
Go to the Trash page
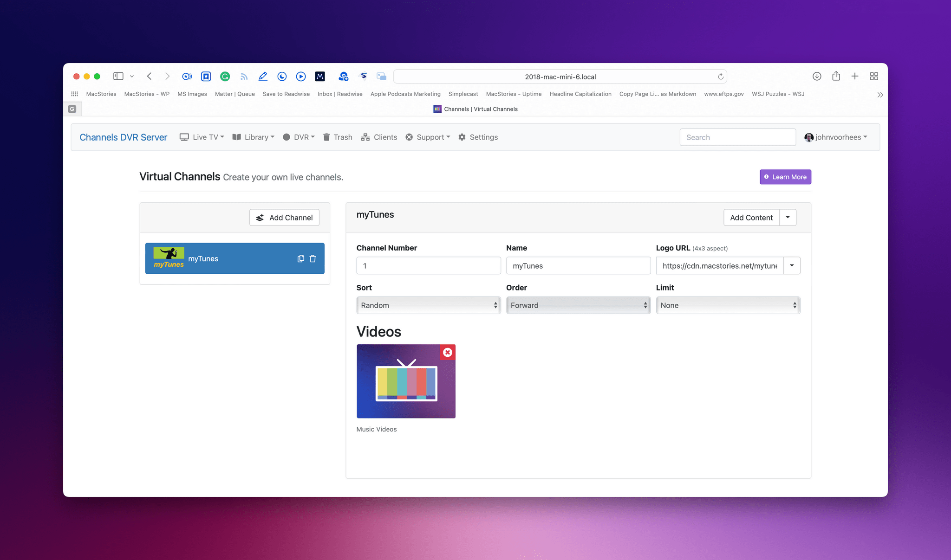pyautogui.click(x=338, y=137)
